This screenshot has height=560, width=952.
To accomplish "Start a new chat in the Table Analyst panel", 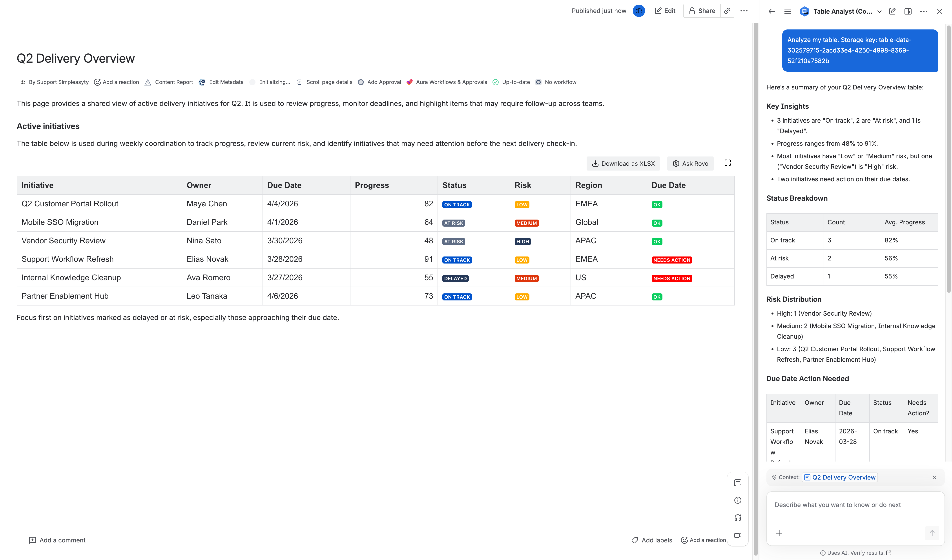I will (892, 11).
